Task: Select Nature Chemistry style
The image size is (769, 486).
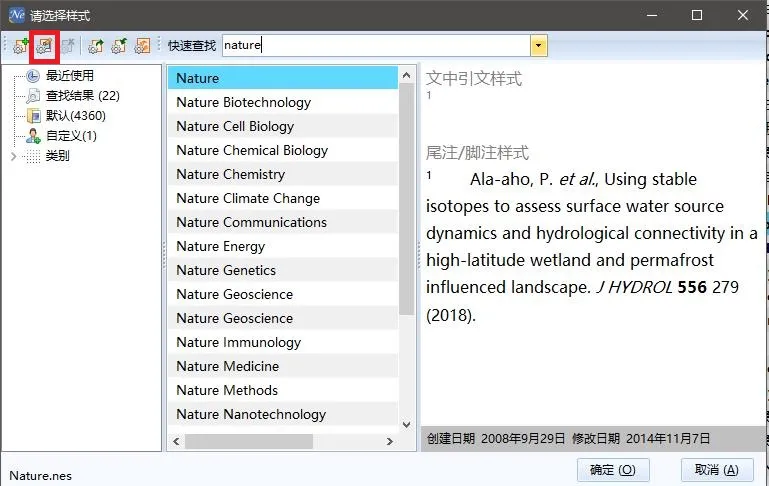Action: point(283,174)
